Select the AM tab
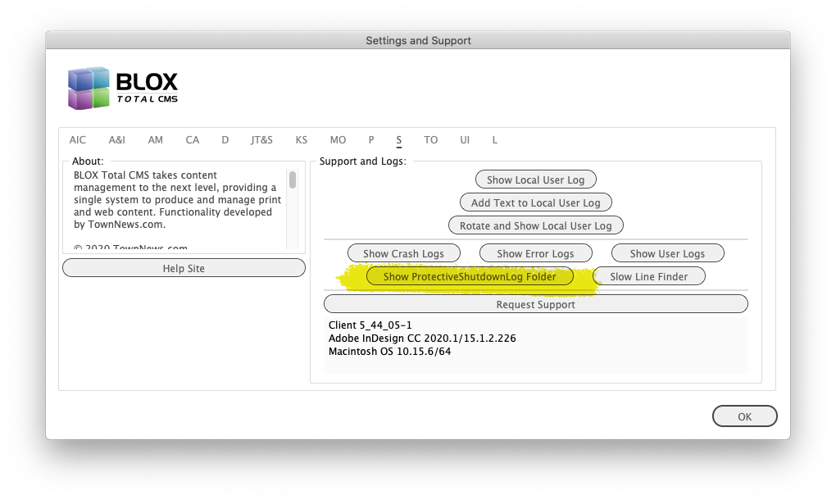The image size is (836, 500). pos(155,140)
